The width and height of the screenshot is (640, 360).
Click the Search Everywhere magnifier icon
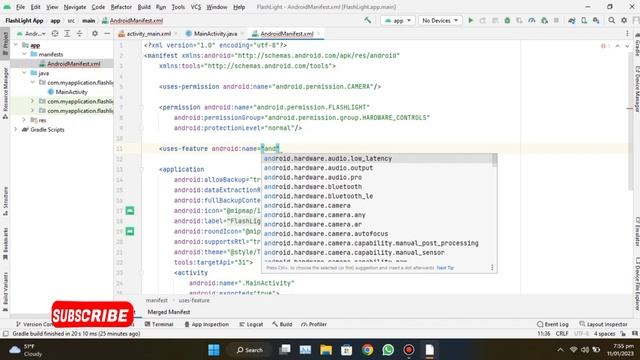coord(611,20)
